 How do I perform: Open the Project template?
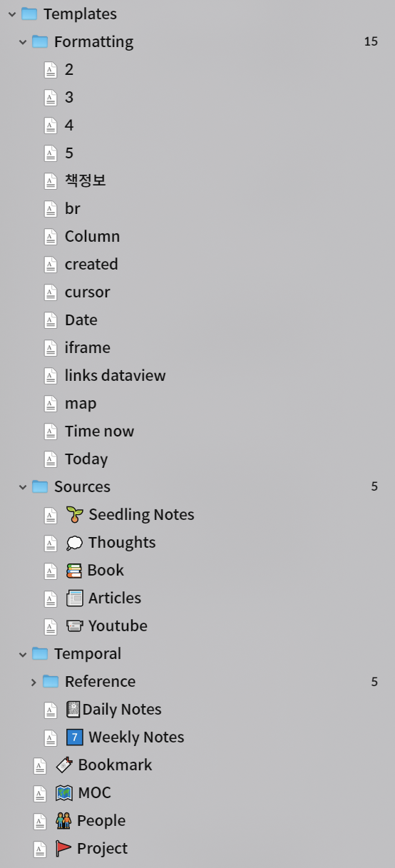pyautogui.click(x=102, y=848)
